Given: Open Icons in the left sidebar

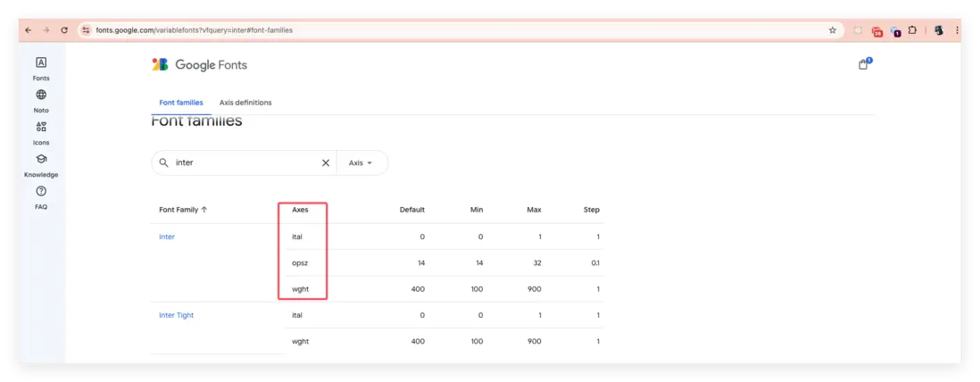Looking at the screenshot, I should click(41, 133).
